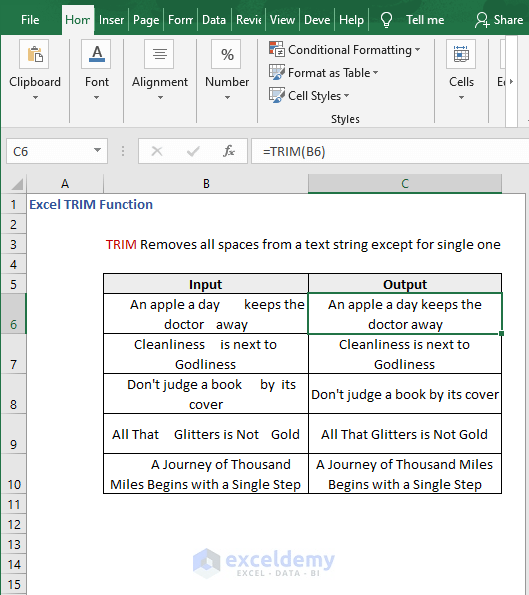Expand the Clipboard group dropdown arrow
The image size is (529, 595).
pos(35,98)
